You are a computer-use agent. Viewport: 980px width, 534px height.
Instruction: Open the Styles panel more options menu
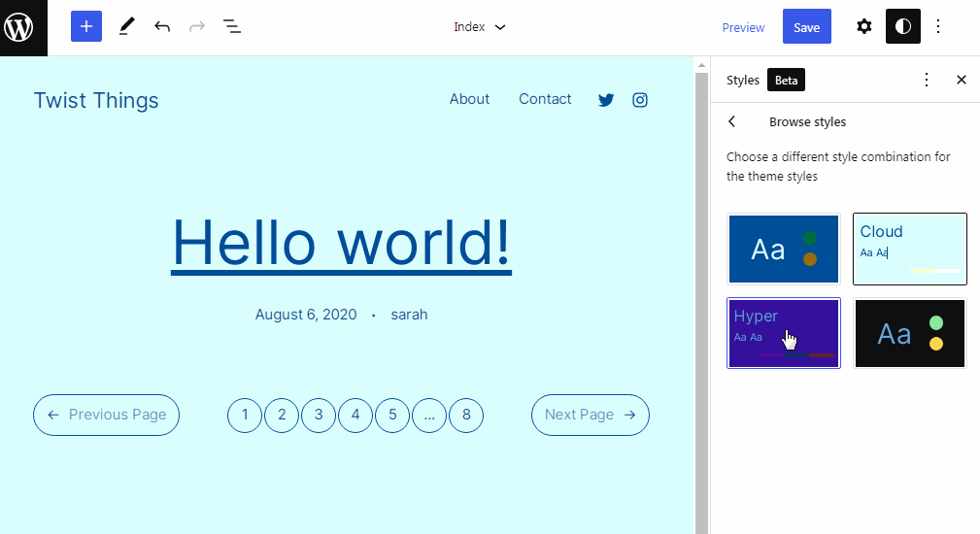(x=927, y=80)
